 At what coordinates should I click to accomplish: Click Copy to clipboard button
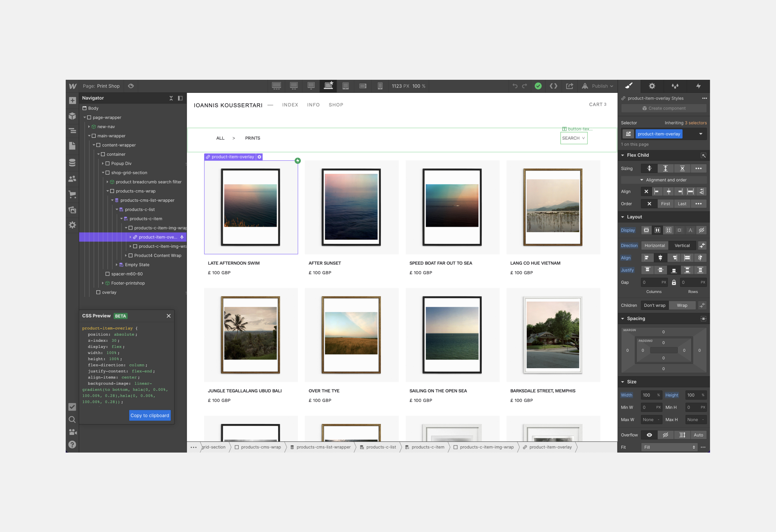(x=150, y=416)
